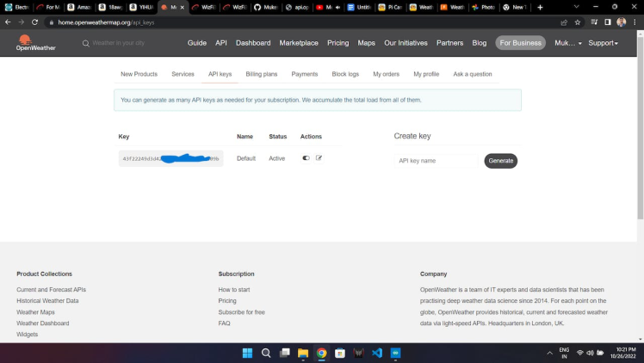Viewport: 644px width, 363px height.
Task: Open Windows taskbar search
Action: tap(266, 353)
